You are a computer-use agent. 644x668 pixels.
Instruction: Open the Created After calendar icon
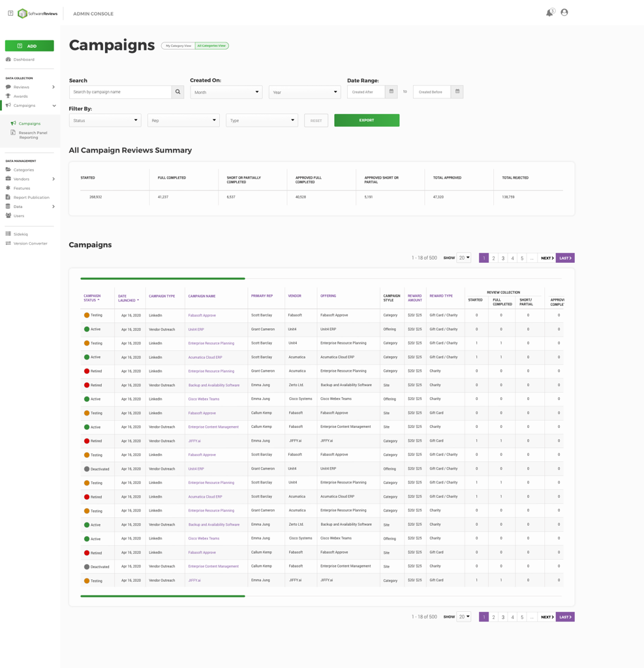click(391, 91)
